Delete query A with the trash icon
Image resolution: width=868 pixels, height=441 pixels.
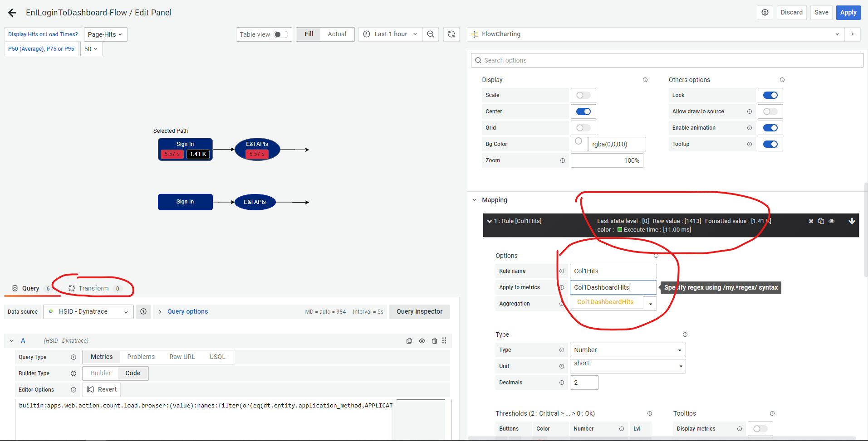(435, 340)
